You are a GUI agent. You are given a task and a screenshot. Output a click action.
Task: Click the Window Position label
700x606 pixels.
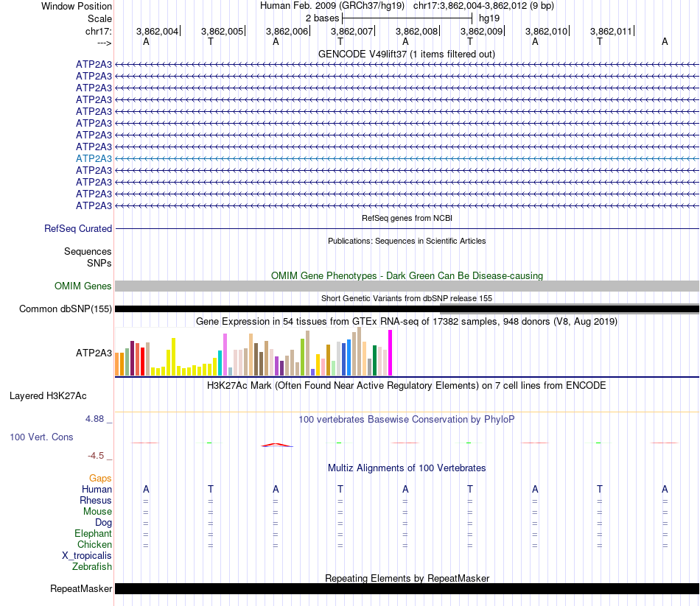coord(77,6)
